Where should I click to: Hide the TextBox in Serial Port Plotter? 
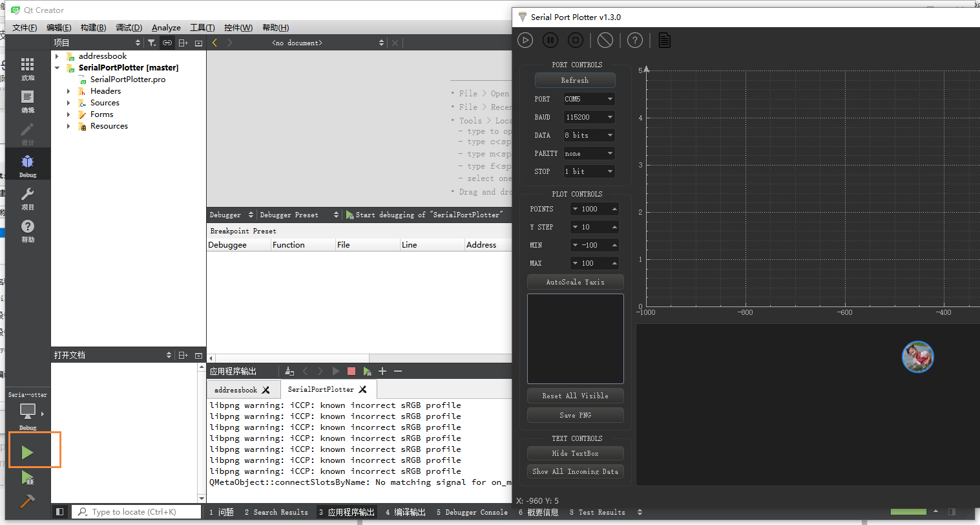tap(574, 453)
